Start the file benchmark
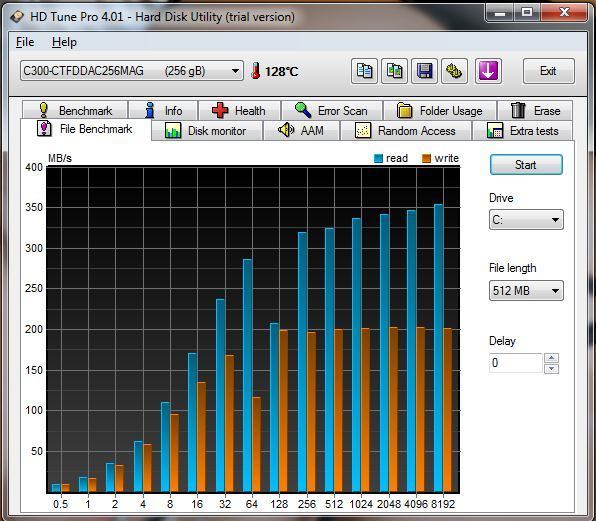Viewport: 596px width, 521px height. pyautogui.click(x=526, y=165)
